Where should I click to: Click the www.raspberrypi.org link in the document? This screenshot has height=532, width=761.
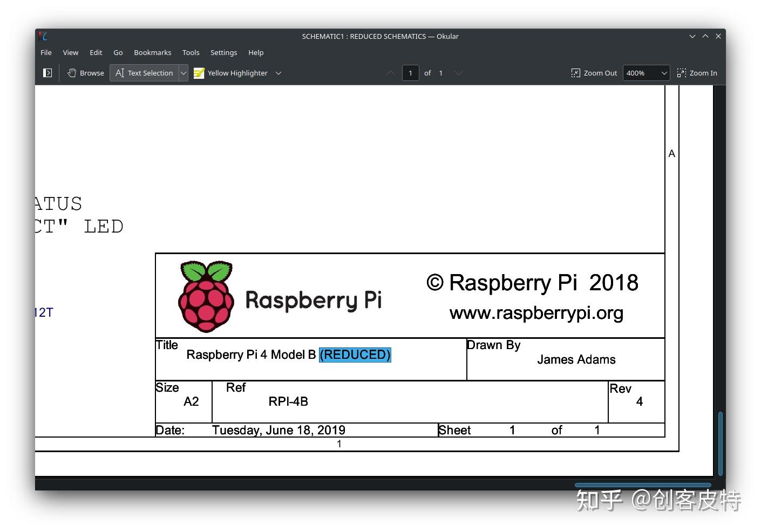(536, 313)
